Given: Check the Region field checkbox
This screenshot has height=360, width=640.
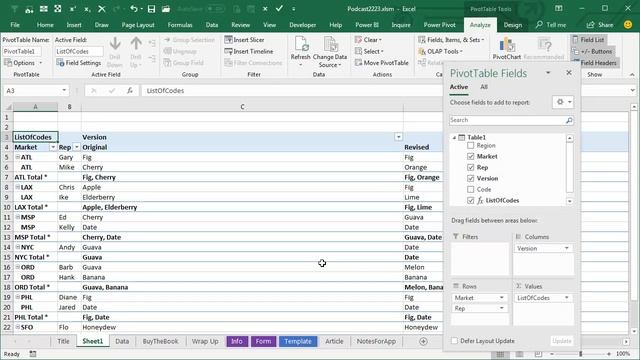Looking at the screenshot, I should click(x=471, y=145).
